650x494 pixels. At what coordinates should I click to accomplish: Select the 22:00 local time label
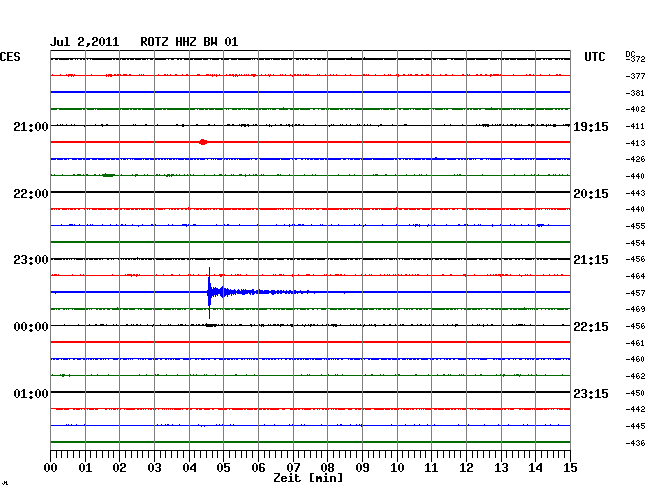coord(31,194)
